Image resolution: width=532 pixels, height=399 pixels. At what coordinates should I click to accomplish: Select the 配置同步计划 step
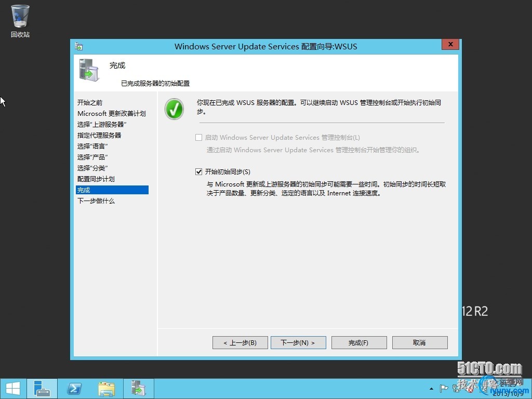(x=96, y=179)
